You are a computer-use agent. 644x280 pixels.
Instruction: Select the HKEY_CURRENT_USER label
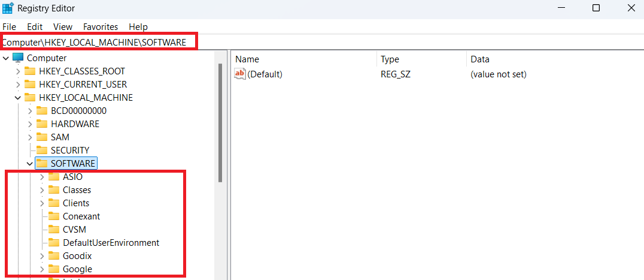click(83, 85)
